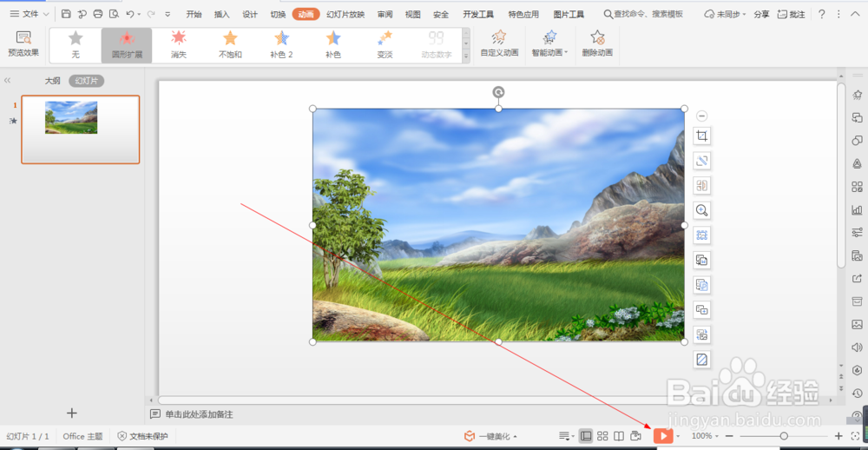Click the 分享 share button
868x450 pixels.
coord(762,15)
